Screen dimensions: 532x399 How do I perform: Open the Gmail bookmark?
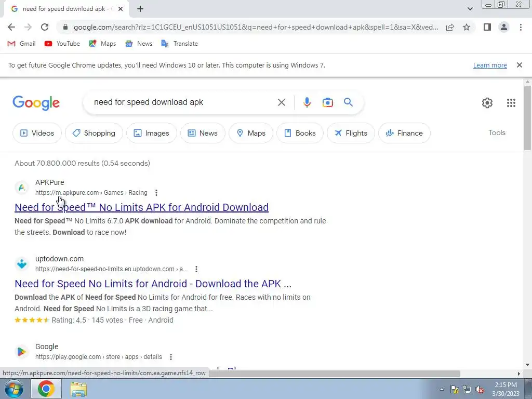tap(21, 44)
